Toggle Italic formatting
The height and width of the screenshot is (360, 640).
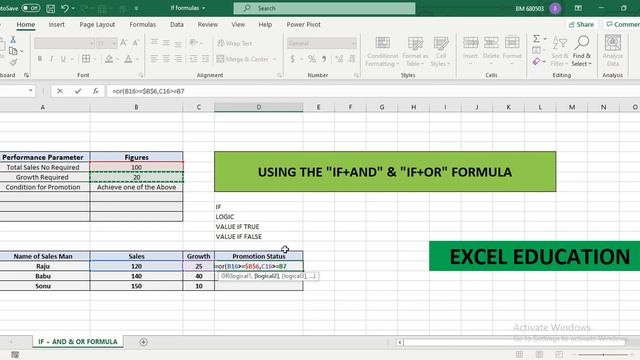51,59
